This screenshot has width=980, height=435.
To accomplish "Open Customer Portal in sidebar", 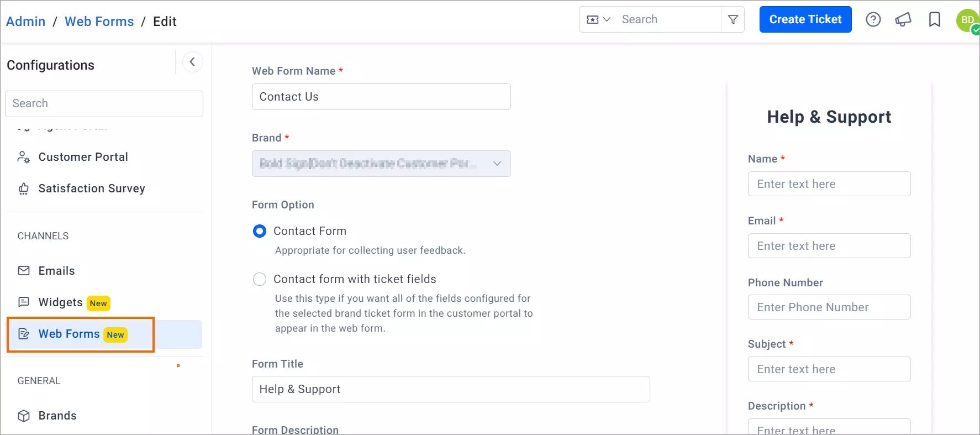I will tap(83, 157).
